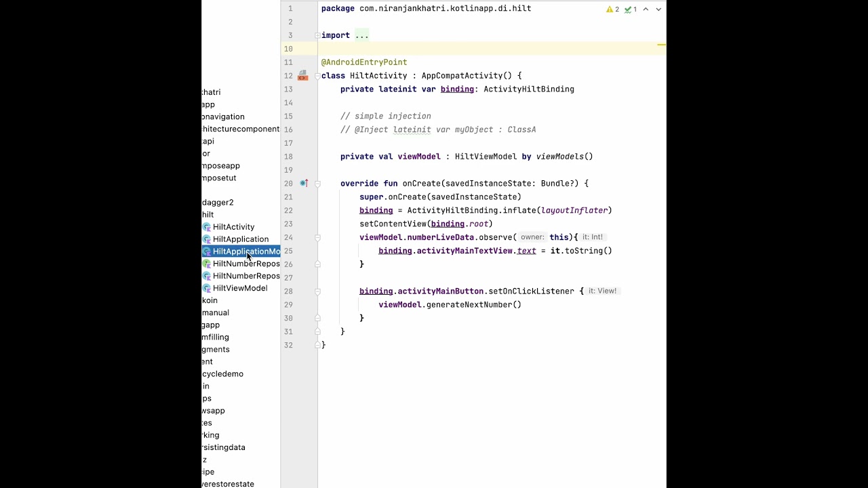
Task: Select the onavigation package in the tree
Action: (x=223, y=117)
